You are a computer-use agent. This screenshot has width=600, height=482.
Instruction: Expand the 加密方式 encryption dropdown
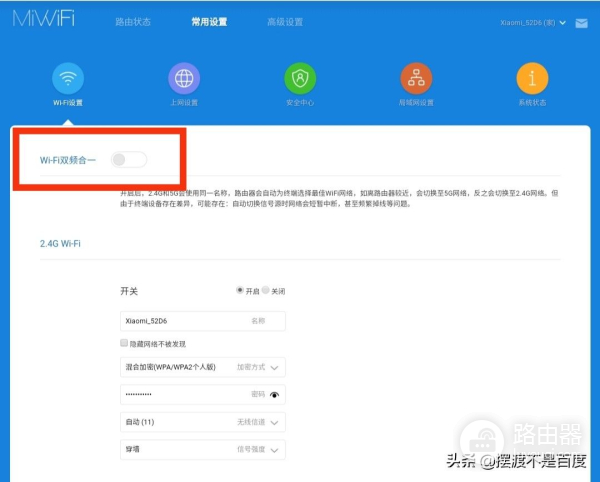pos(275,368)
